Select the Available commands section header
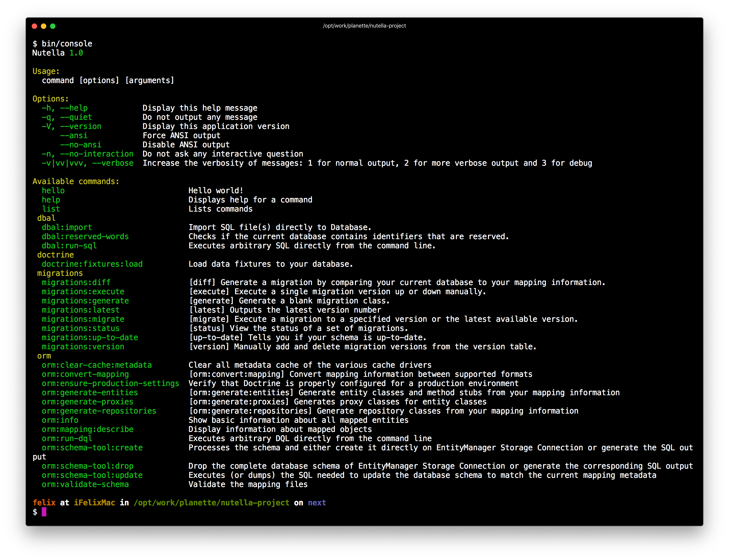Screen dimensions: 729x560 76,181
